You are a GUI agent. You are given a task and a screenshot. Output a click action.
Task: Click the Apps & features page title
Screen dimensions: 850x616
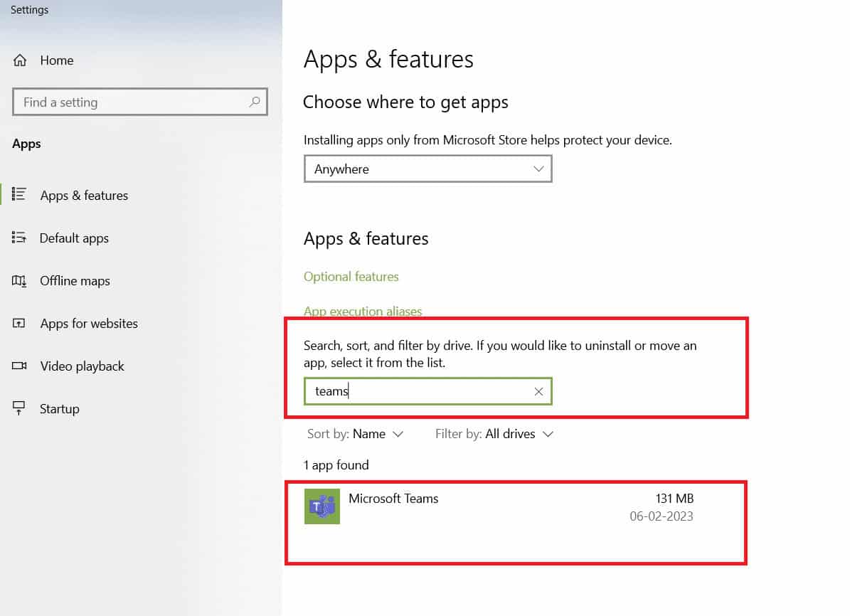(388, 60)
